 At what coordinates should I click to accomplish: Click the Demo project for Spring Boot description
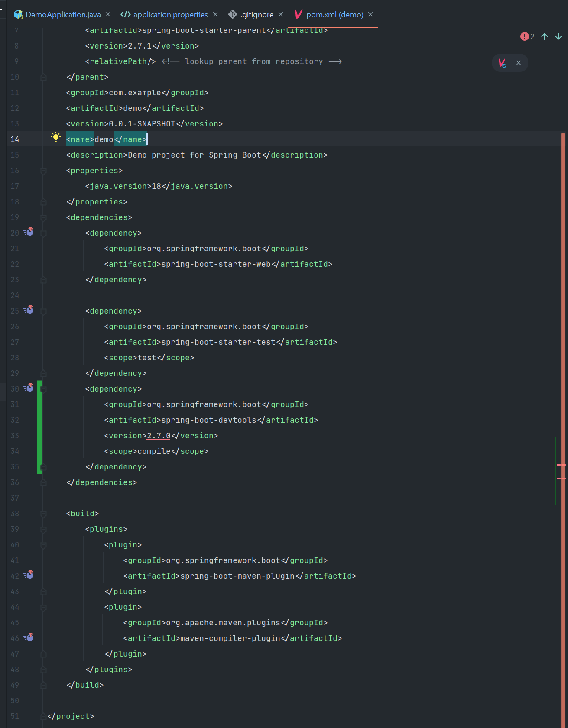click(195, 155)
